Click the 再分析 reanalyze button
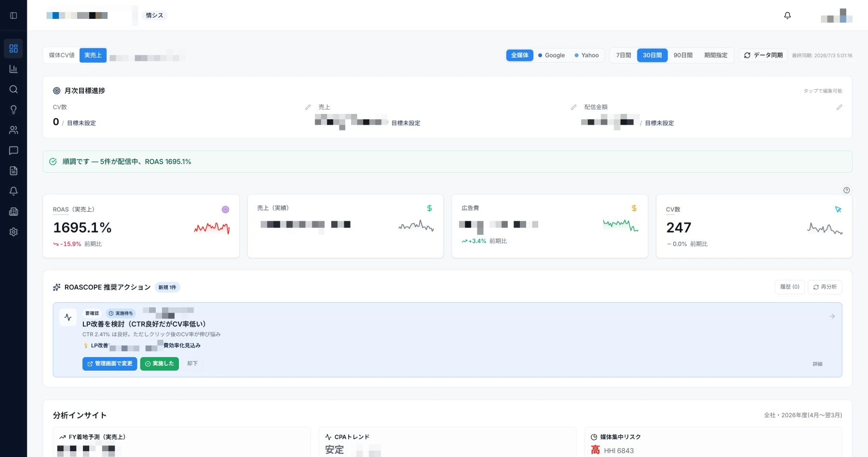The height and width of the screenshot is (457, 868). [825, 287]
